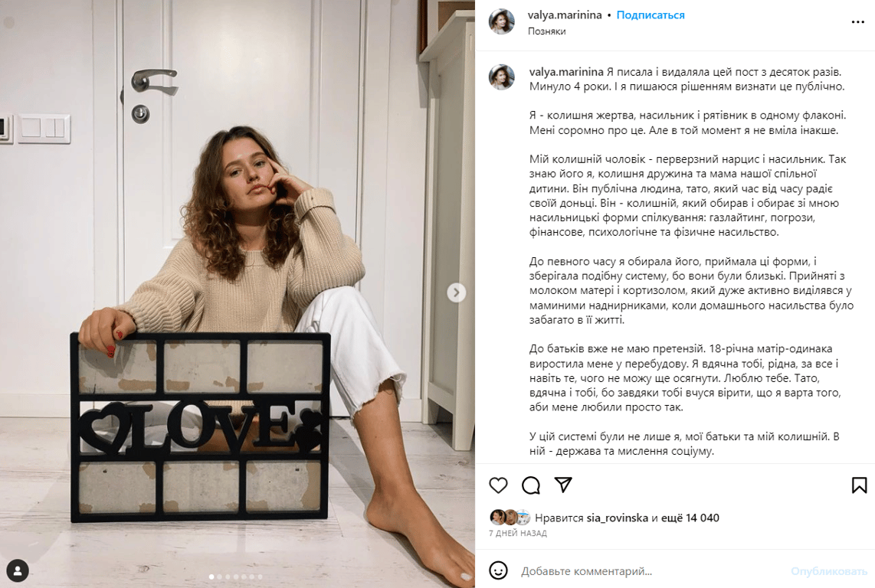
Task: Click header profile avatar of valya.marinina
Action: [502, 21]
